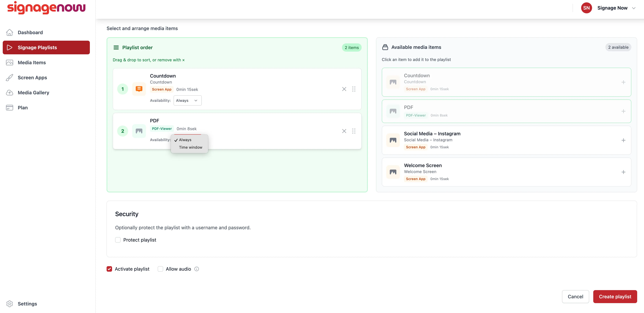Click Social Media – Instagram thumbnail icon
The height and width of the screenshot is (313, 644).
click(x=393, y=140)
